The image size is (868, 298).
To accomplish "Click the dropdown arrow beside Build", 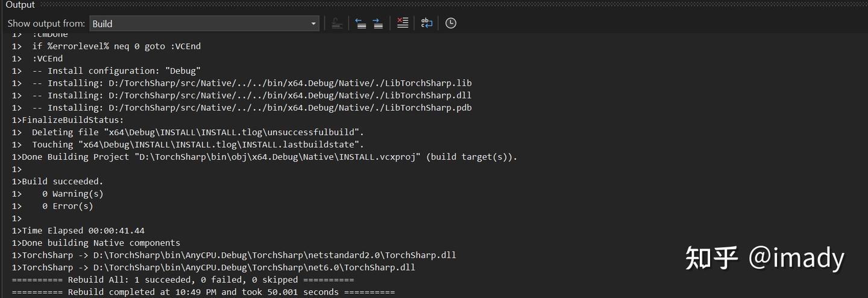I will (313, 24).
